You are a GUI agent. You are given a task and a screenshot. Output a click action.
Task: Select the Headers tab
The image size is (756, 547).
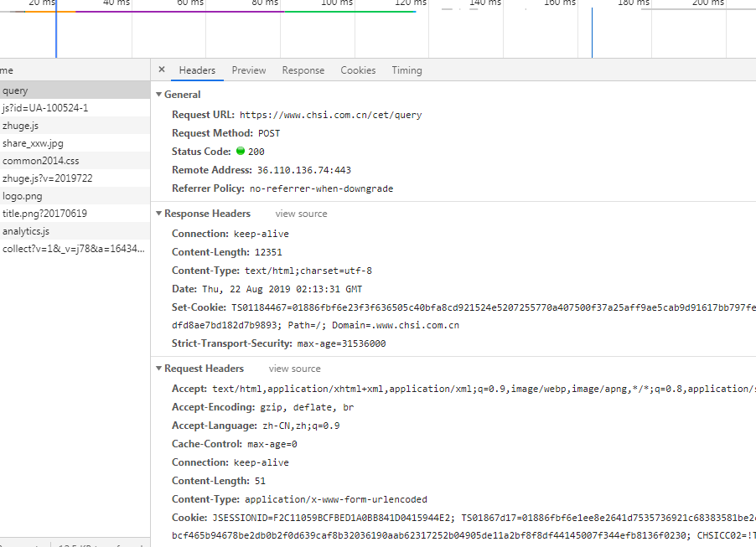pos(197,70)
